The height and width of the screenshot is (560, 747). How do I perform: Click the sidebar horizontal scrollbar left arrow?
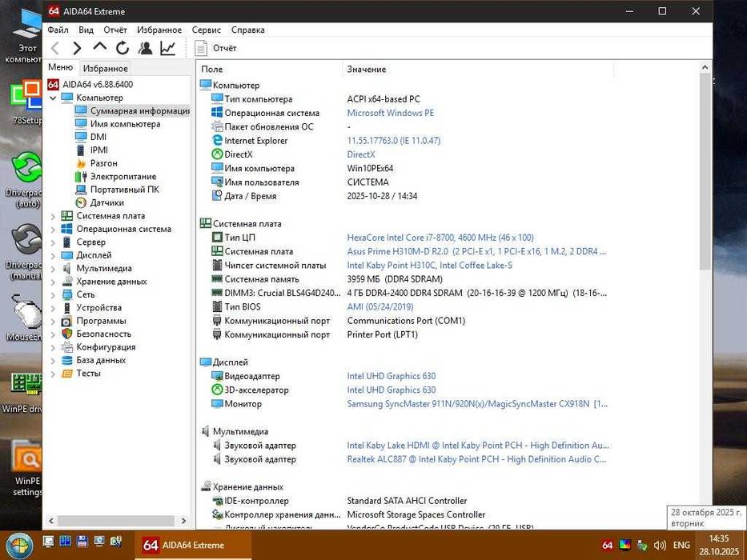[51, 521]
